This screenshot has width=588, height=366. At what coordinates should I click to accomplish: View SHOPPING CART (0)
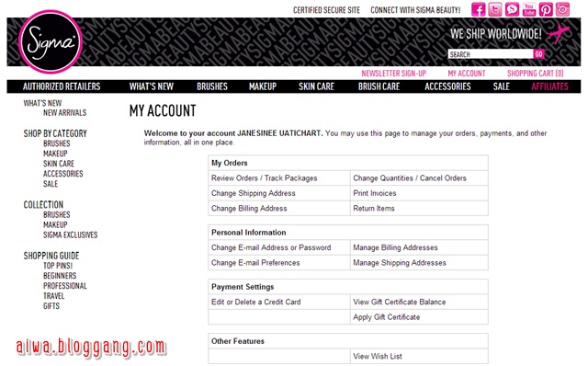[x=535, y=74]
